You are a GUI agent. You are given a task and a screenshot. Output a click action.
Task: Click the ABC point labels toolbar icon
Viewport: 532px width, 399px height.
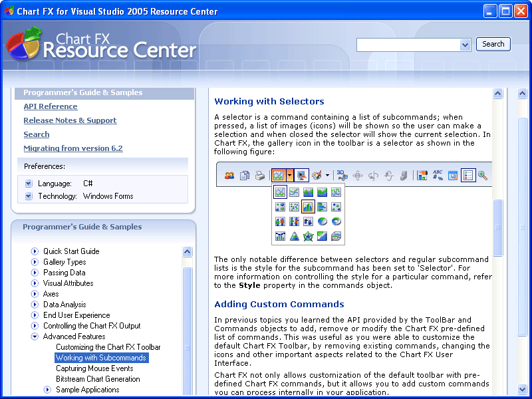(x=438, y=176)
